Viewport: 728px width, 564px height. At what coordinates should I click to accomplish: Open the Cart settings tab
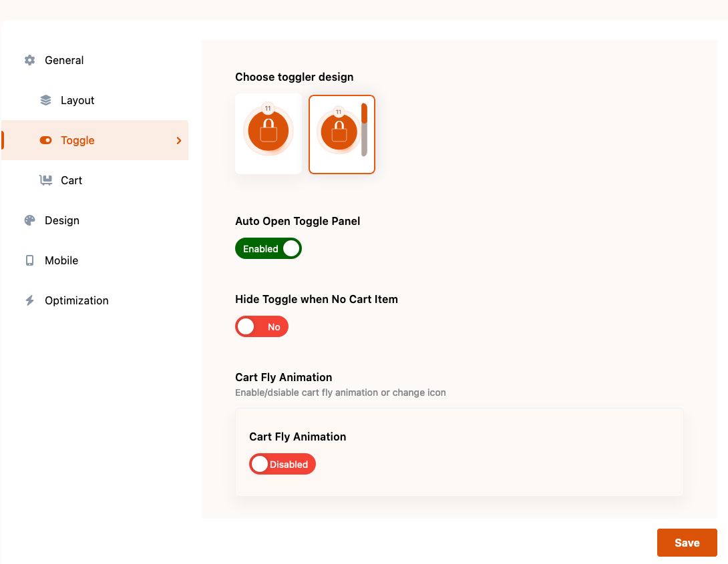71,180
